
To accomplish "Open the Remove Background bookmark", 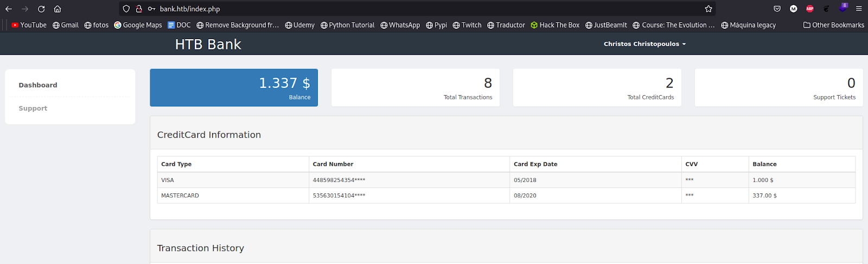I will point(238,25).
